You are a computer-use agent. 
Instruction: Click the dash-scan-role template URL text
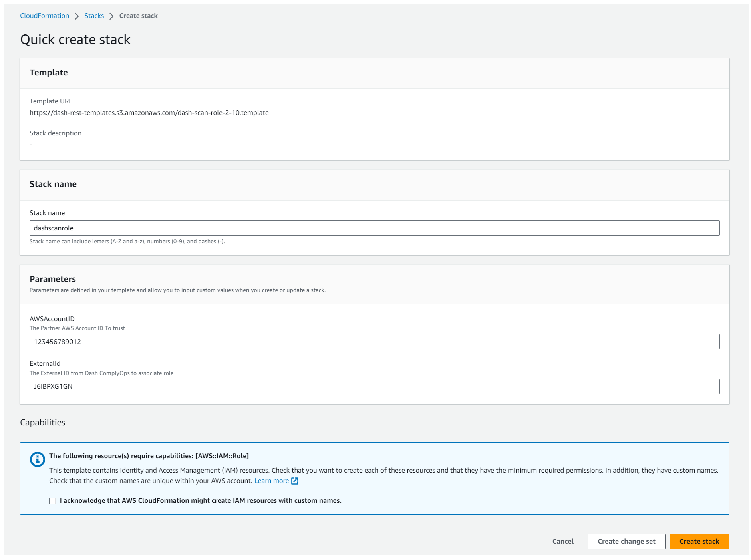point(149,113)
